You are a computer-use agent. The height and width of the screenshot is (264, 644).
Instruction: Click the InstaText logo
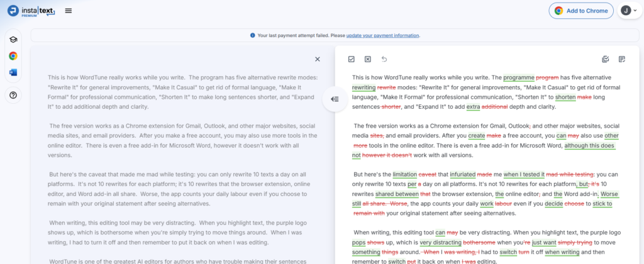pos(31,11)
